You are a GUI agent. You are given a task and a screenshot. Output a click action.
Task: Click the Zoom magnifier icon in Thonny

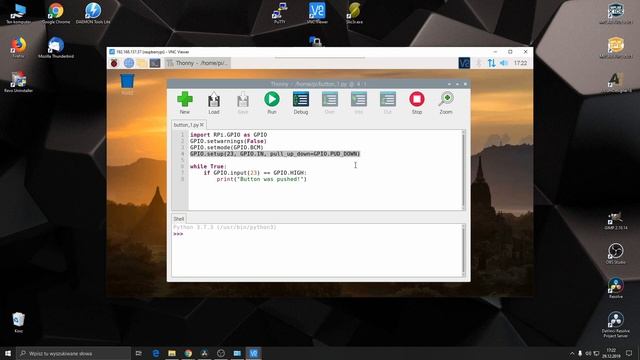pyautogui.click(x=446, y=102)
